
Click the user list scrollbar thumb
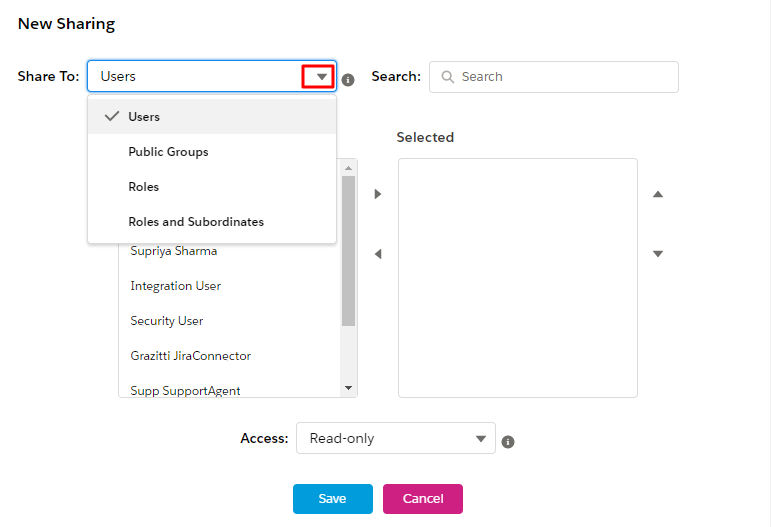(349, 251)
